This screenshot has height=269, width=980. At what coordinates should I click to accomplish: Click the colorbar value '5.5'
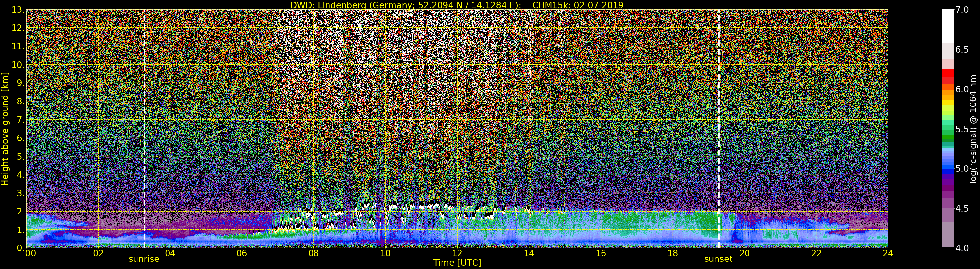[x=962, y=129]
